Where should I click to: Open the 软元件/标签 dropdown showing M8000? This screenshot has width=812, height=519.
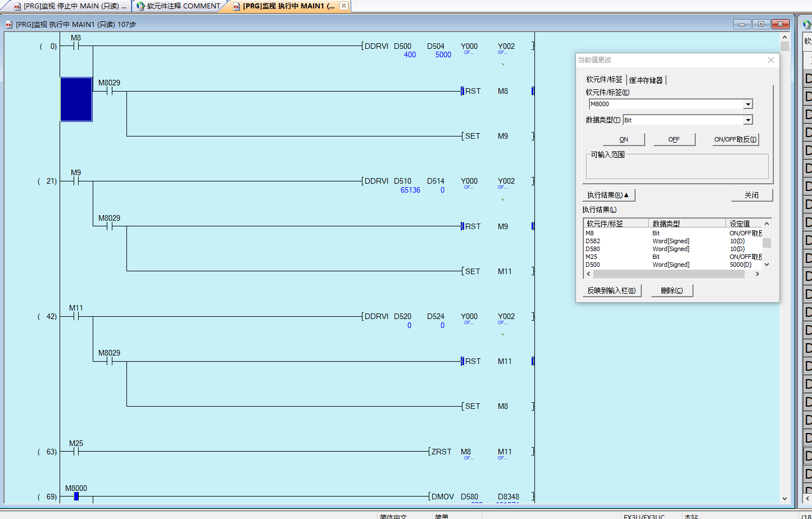[x=748, y=104]
